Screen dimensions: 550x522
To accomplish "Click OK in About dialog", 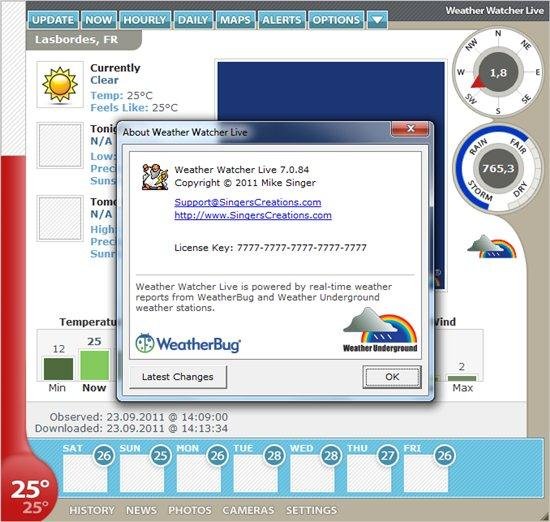I will 392,377.
